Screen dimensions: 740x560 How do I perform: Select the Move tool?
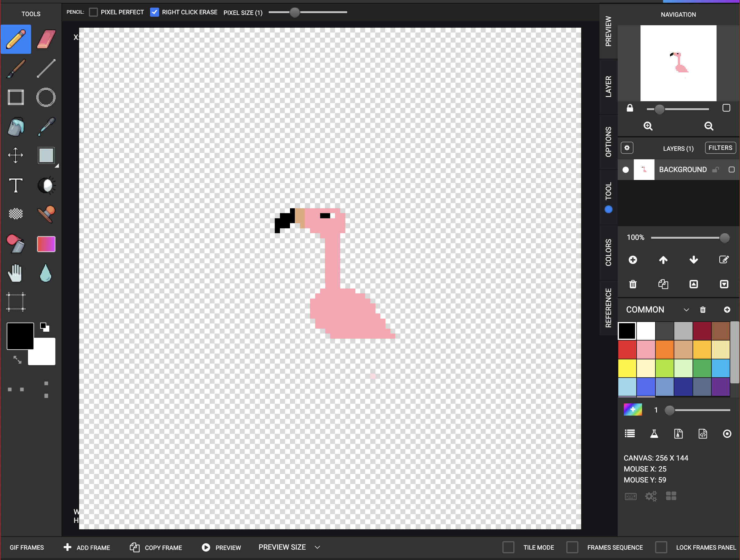pyautogui.click(x=16, y=155)
